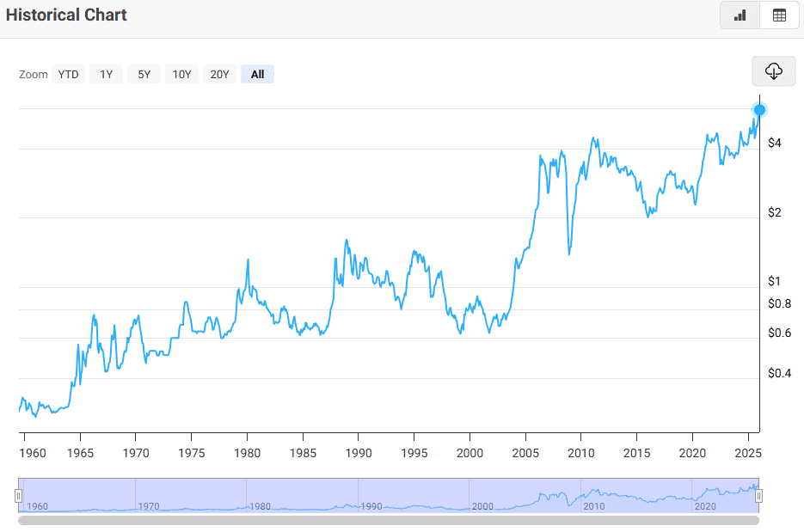804x532 pixels.
Task: Click the right navigator range handle
Action: coord(758,496)
